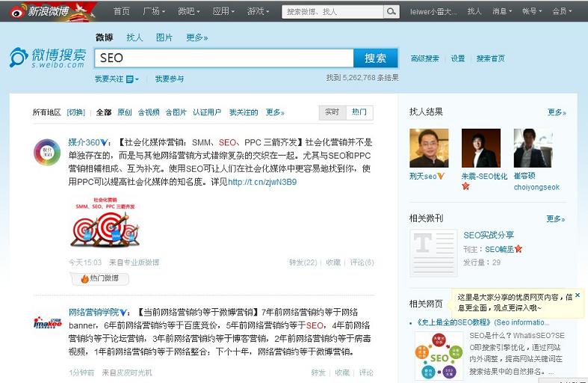The image size is (588, 383).
Task: Select the 图片 search tab
Action: 164,37
